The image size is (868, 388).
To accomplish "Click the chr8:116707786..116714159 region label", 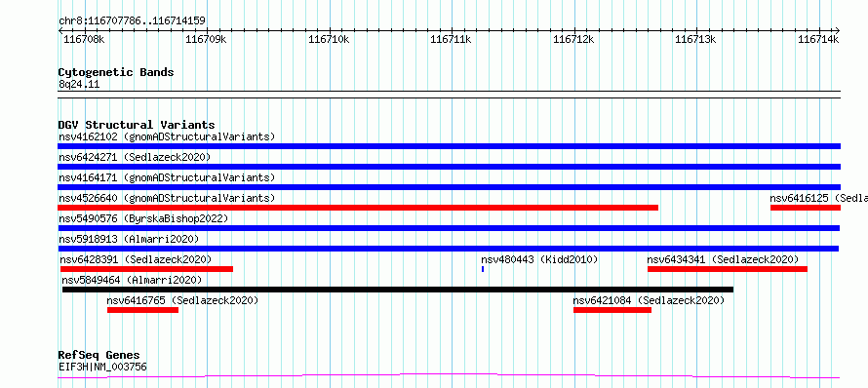I will 132,21.
